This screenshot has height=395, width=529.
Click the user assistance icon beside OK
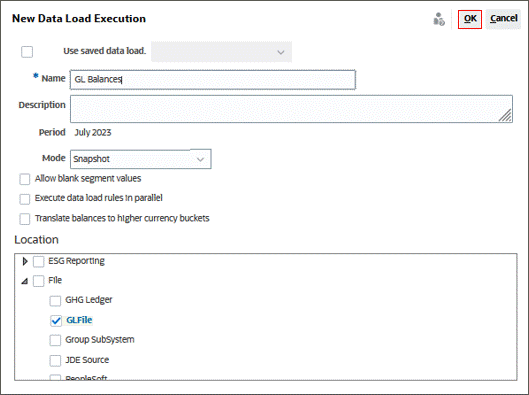439,19
